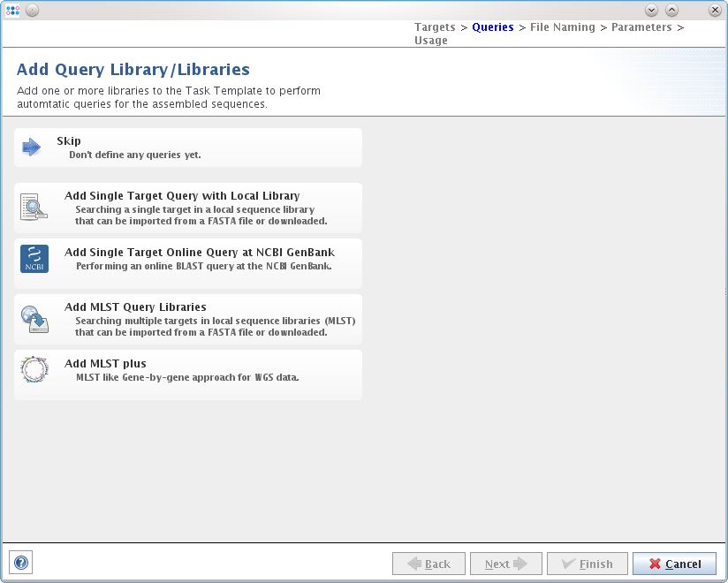Click the MLST Query Libraries disc icon
This screenshot has width=728, height=583.
click(34, 318)
